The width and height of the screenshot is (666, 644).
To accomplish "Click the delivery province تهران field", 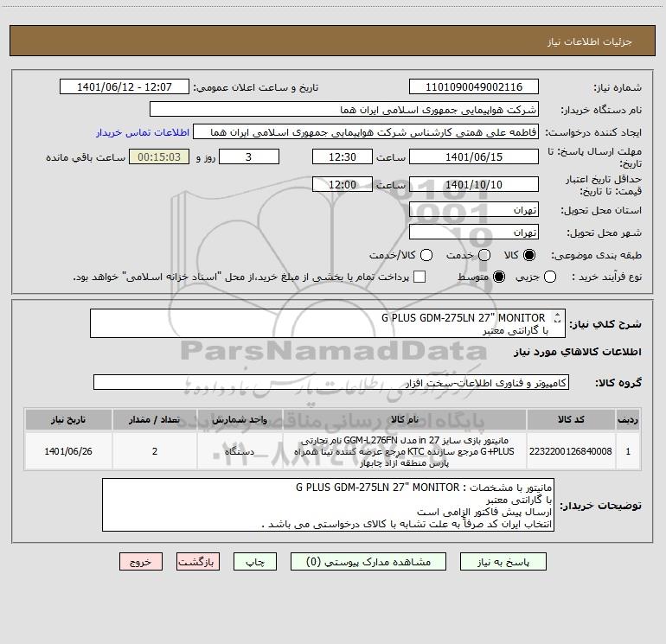I will pyautogui.click(x=474, y=209).
